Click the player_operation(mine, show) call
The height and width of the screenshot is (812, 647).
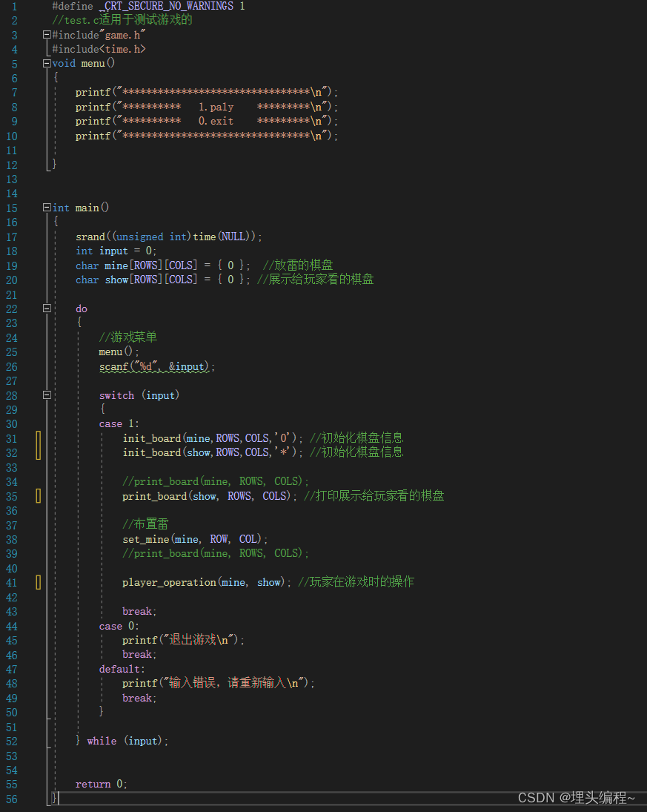tap(207, 582)
